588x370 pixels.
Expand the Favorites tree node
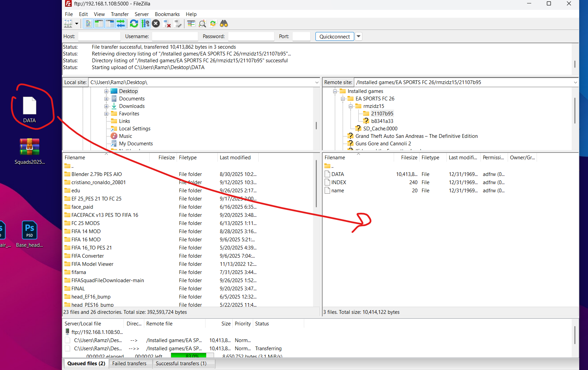(107, 114)
